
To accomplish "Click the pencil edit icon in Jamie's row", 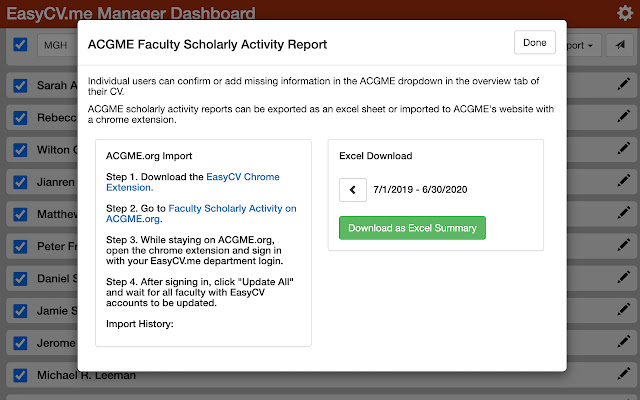I will [623, 310].
